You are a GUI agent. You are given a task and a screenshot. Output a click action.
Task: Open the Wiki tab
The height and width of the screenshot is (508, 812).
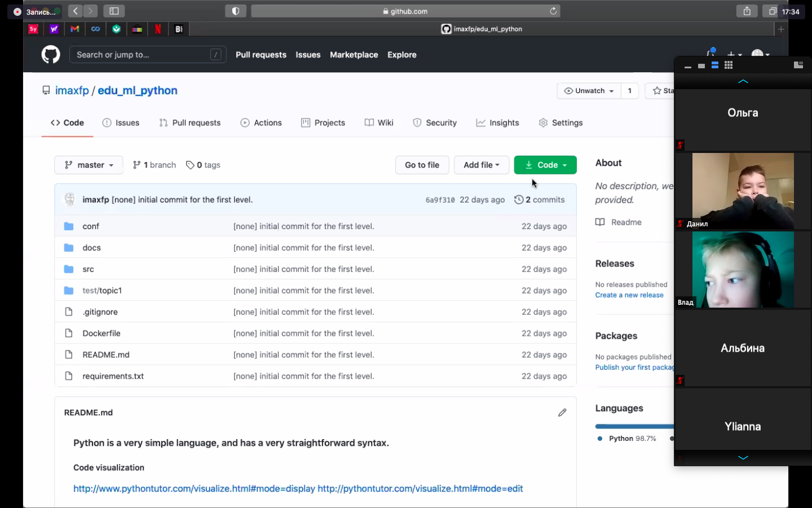coord(379,122)
